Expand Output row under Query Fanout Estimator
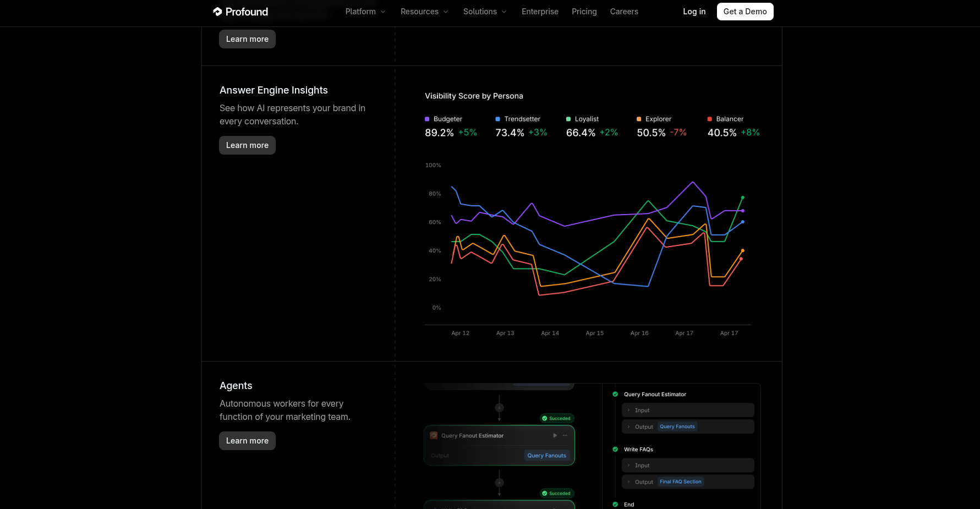Image resolution: width=980 pixels, height=509 pixels. click(x=688, y=426)
